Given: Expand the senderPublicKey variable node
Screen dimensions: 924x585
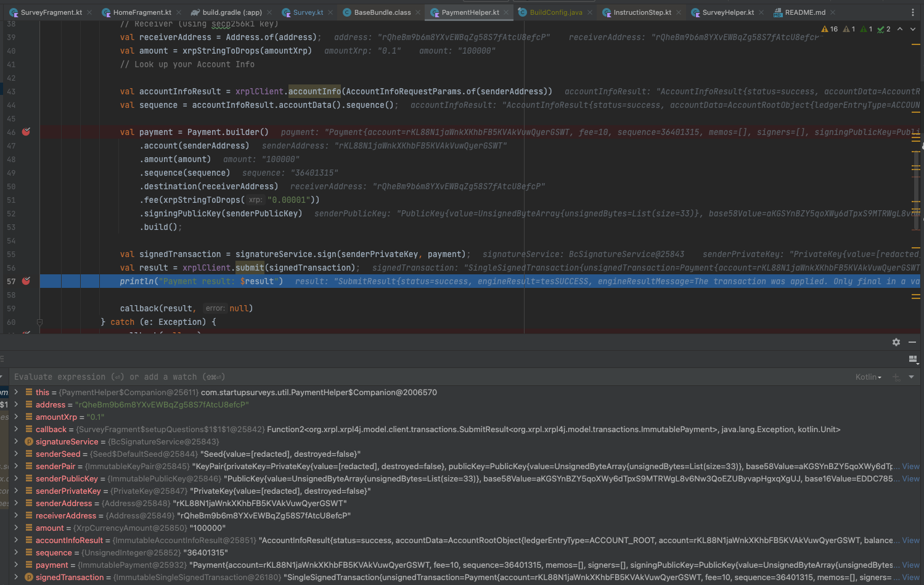Looking at the screenshot, I should point(16,478).
